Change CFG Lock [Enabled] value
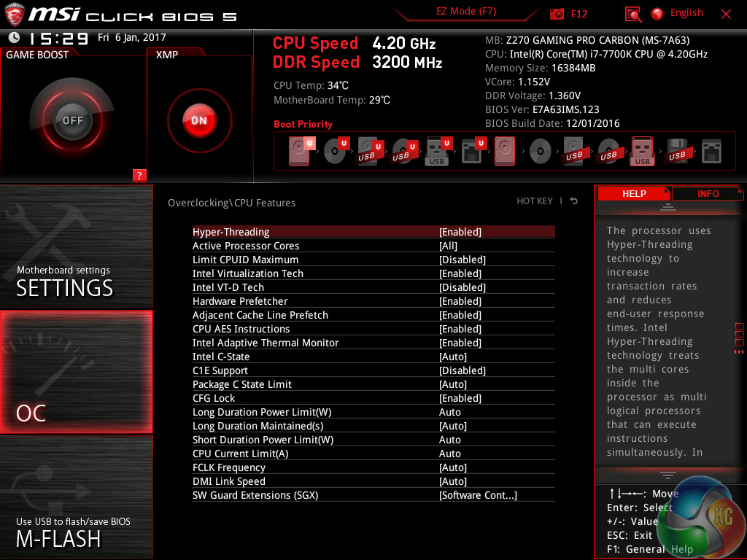The height and width of the screenshot is (560, 747). click(460, 398)
